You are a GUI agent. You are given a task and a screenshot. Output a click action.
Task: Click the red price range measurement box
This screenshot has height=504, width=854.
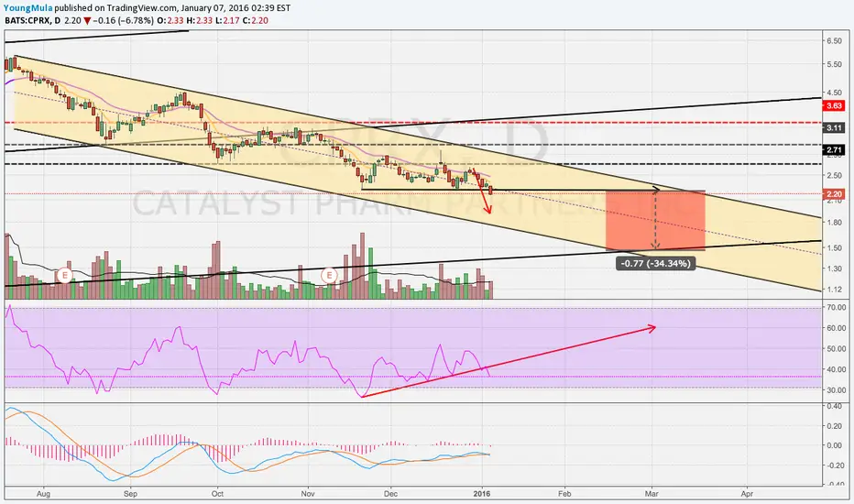(656, 221)
